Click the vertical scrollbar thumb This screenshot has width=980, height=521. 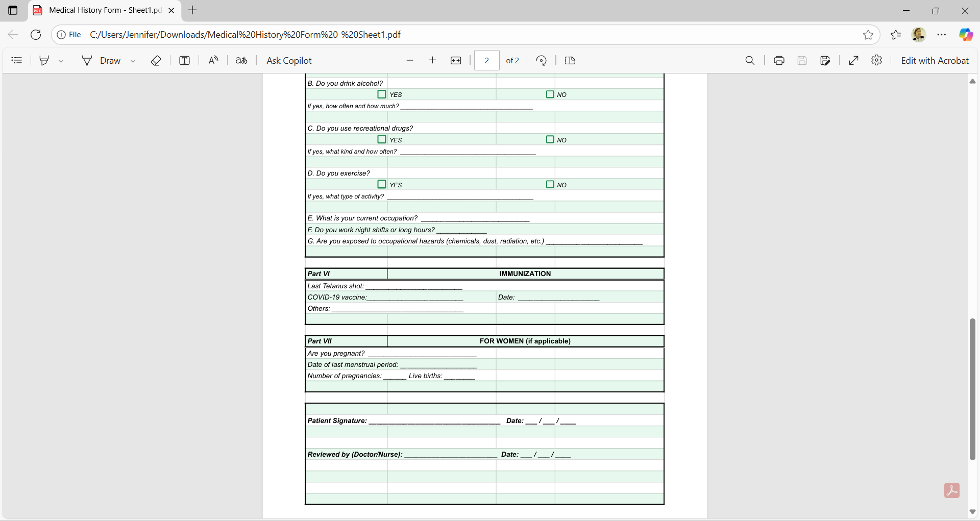click(x=972, y=389)
